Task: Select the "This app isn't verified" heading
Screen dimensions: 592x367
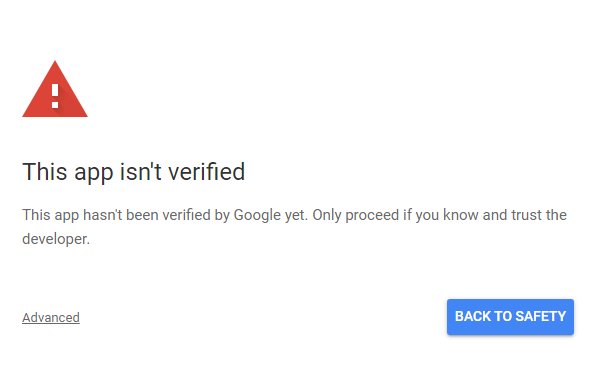Action: point(134,172)
